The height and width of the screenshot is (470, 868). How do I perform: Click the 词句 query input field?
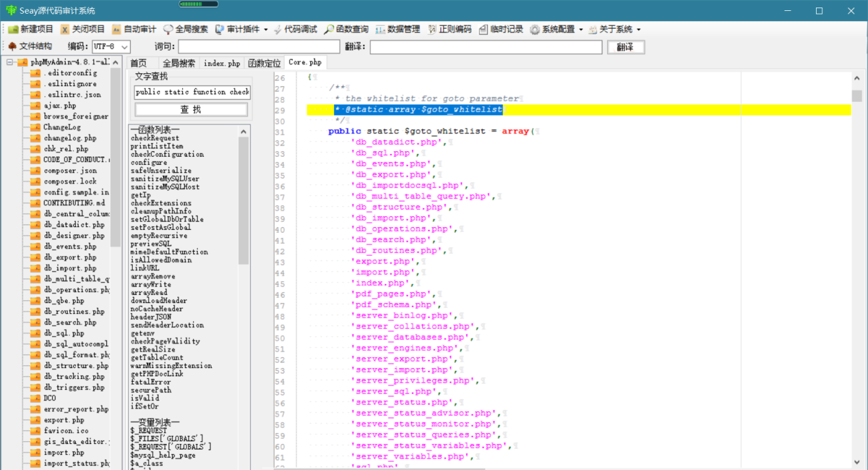259,47
